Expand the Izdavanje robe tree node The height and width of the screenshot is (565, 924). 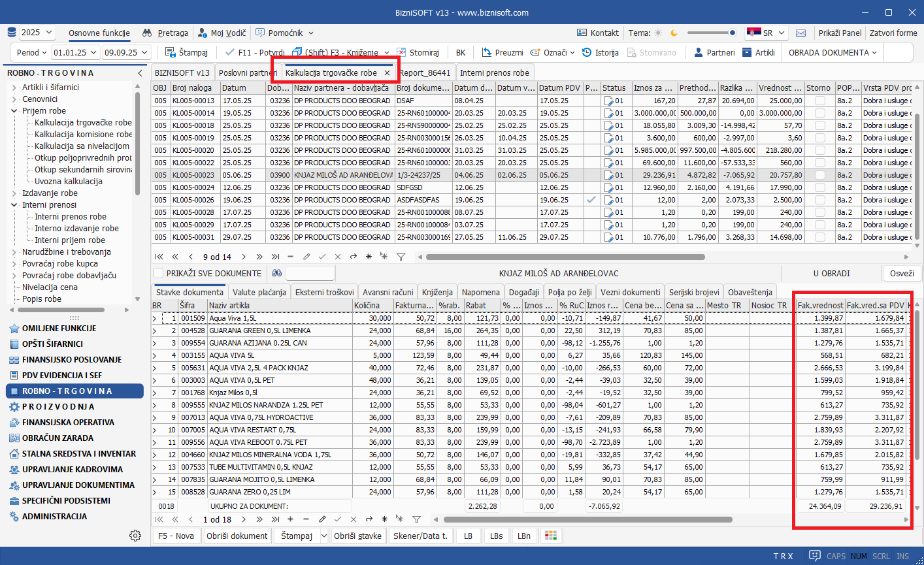click(14, 193)
